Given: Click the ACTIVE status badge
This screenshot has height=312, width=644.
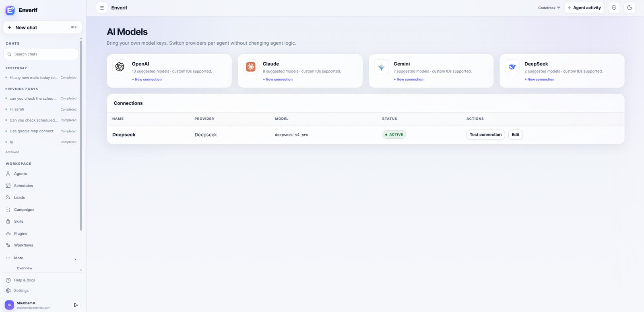Looking at the screenshot, I should (394, 135).
